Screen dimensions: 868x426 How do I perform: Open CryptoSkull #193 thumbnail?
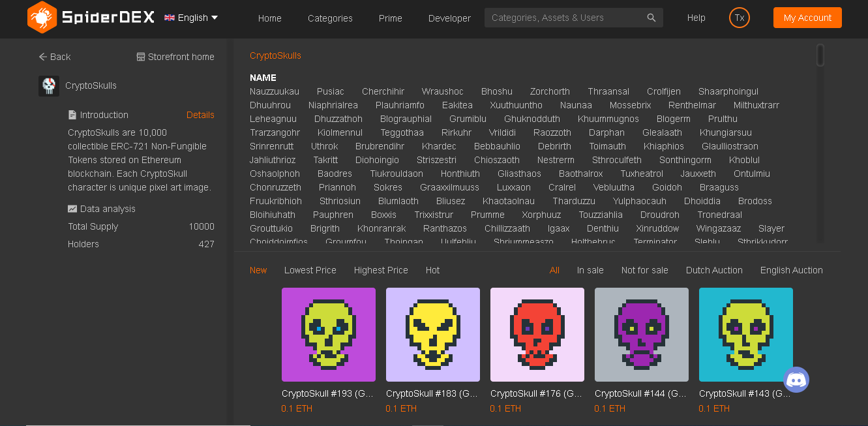329,335
